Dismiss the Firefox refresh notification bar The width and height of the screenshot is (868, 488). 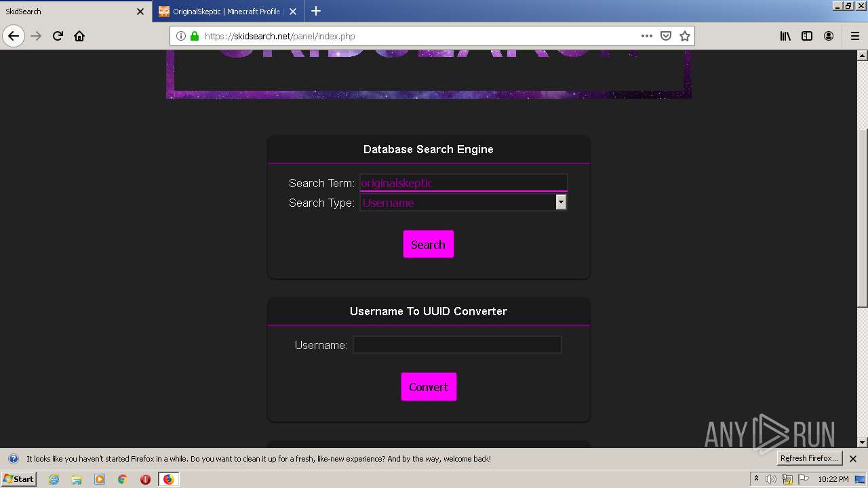853,459
